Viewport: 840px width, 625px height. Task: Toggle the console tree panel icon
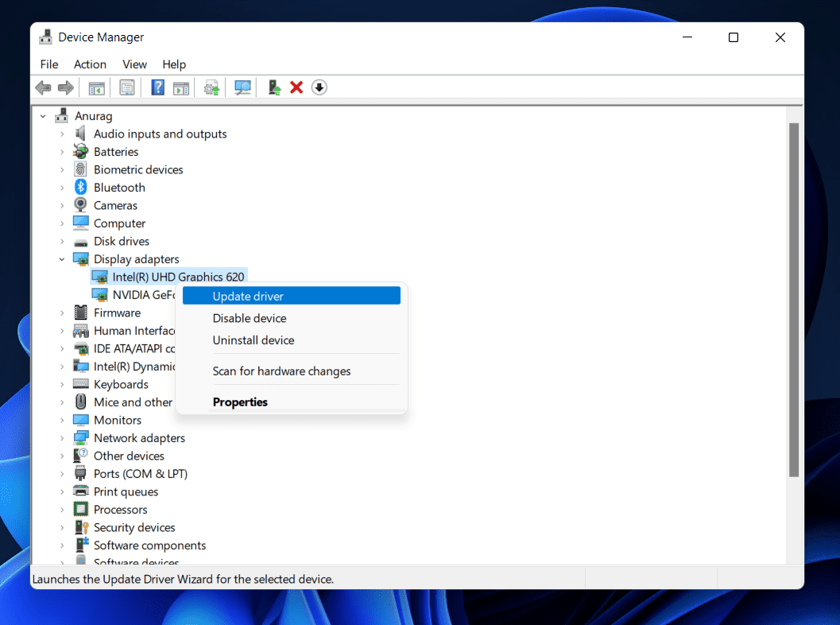point(96,87)
